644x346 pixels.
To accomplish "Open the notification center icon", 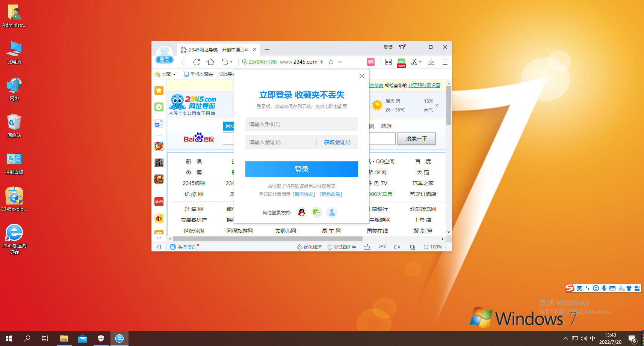I will (x=632, y=338).
